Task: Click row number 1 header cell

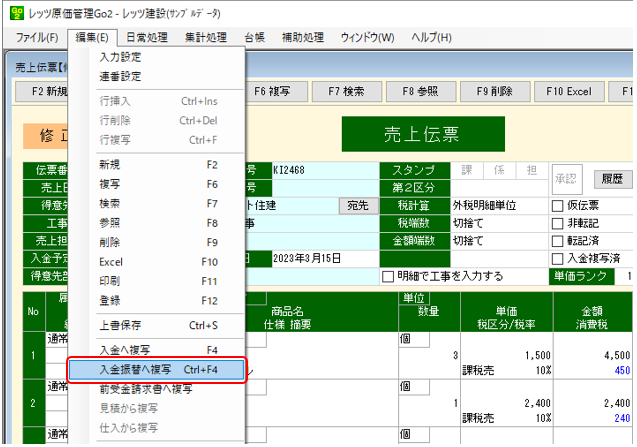Action: pos(33,356)
